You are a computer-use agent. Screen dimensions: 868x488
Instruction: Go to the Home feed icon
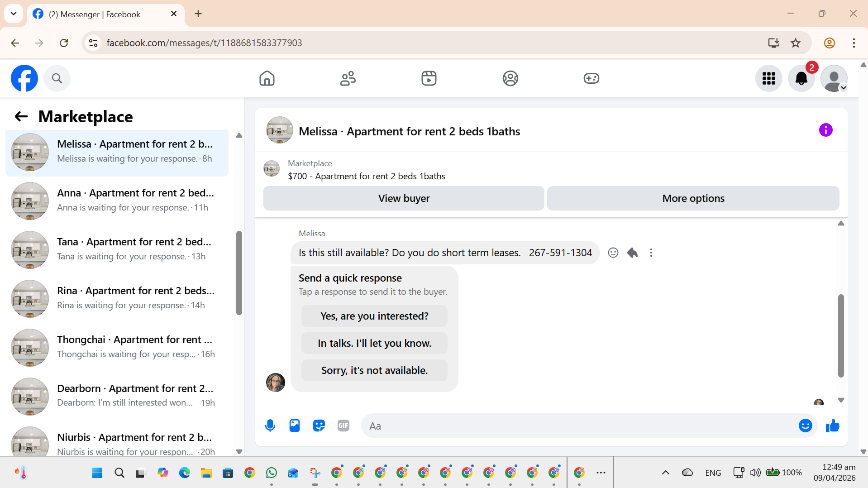(x=267, y=78)
